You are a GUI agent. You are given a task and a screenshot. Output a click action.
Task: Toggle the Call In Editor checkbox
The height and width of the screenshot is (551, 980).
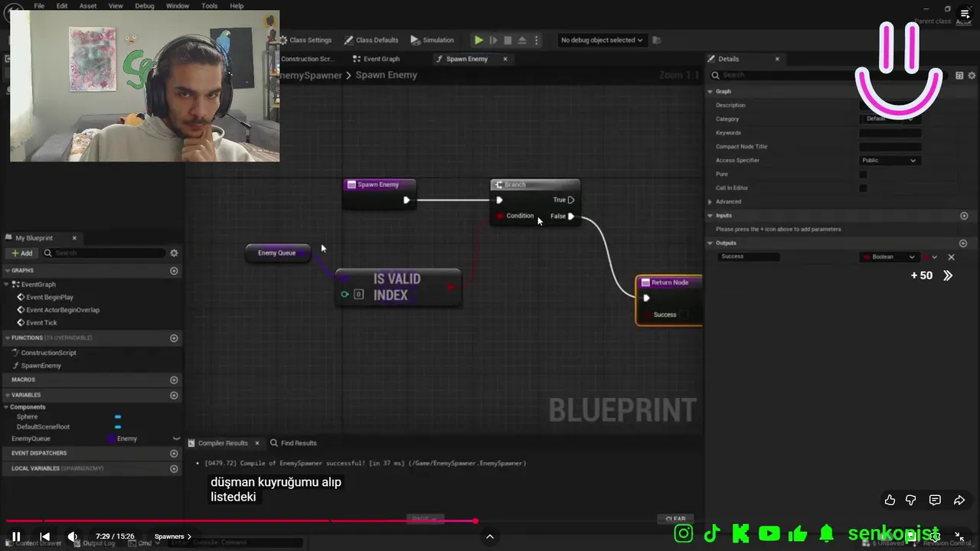pyautogui.click(x=863, y=187)
